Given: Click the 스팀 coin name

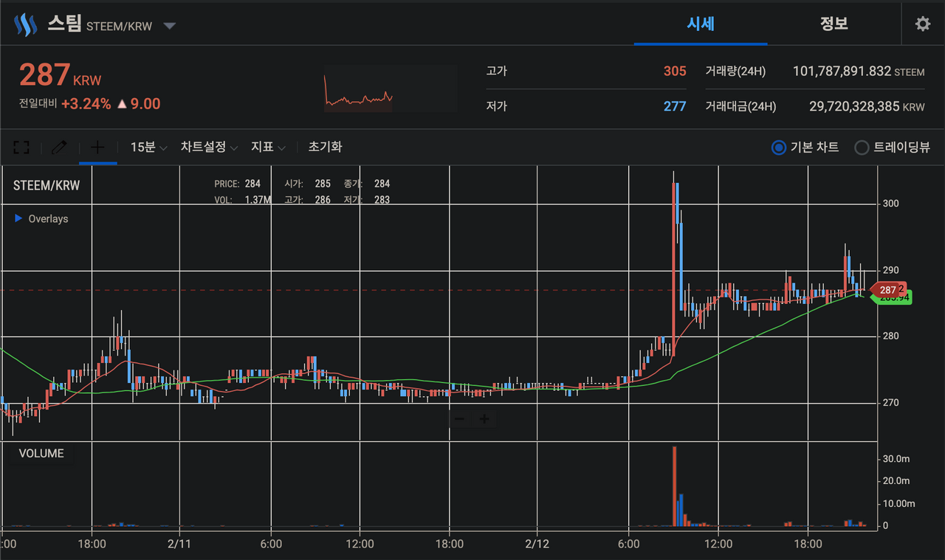Looking at the screenshot, I should [64, 24].
